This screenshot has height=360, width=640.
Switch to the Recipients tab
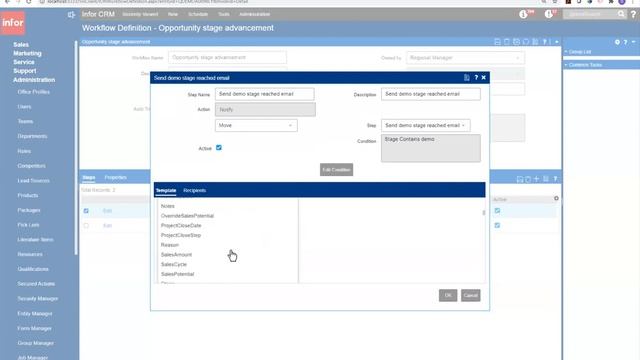click(194, 191)
